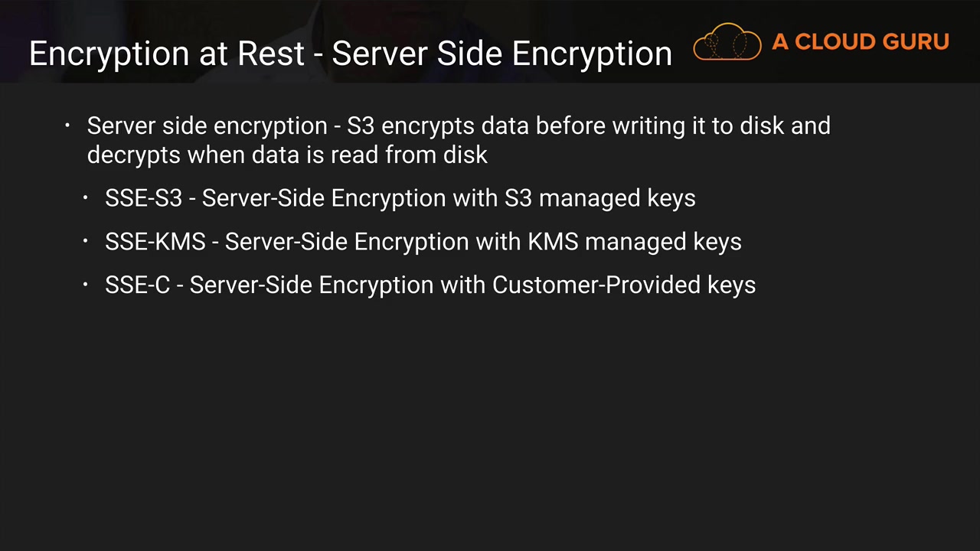This screenshot has width=980, height=551.
Task: Click the "SSE-KMS" term
Action: coord(155,242)
